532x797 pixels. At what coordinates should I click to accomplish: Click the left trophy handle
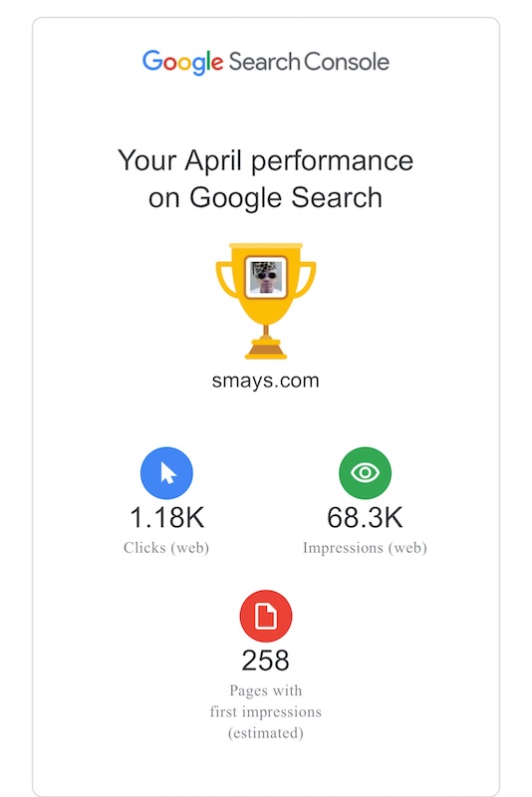tap(226, 279)
